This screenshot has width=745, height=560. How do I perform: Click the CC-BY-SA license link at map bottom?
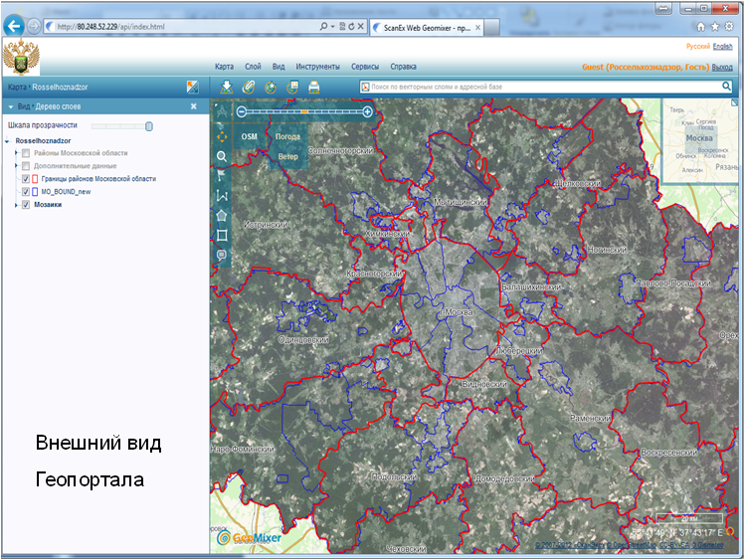[x=674, y=545]
